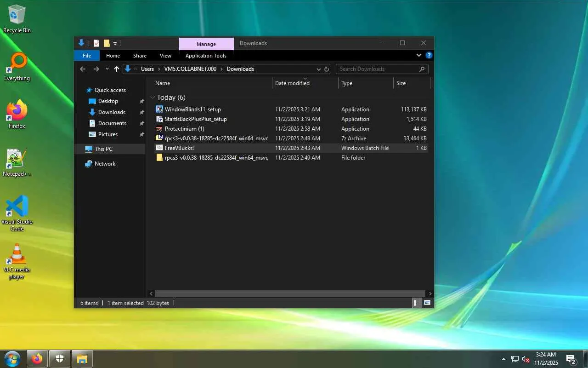Switch to Large icons view in status bar
Viewport: 588px width, 368px height.
click(x=427, y=303)
